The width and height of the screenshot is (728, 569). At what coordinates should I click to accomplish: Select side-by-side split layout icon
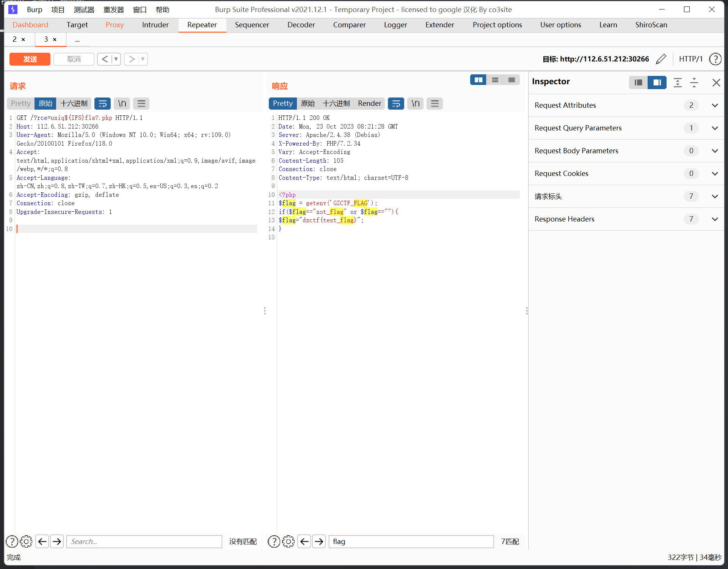click(478, 80)
